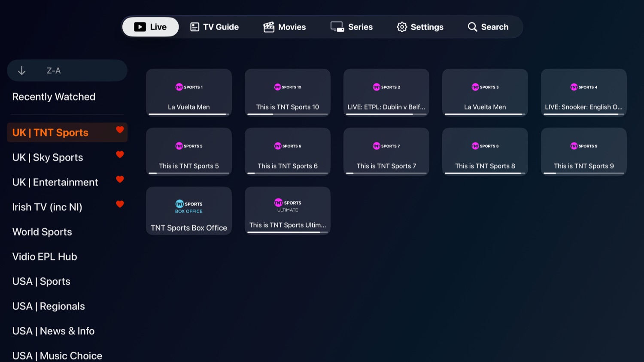The image size is (644, 362).
Task: Click the TNT Sports 5 progress bar
Action: pos(189,173)
